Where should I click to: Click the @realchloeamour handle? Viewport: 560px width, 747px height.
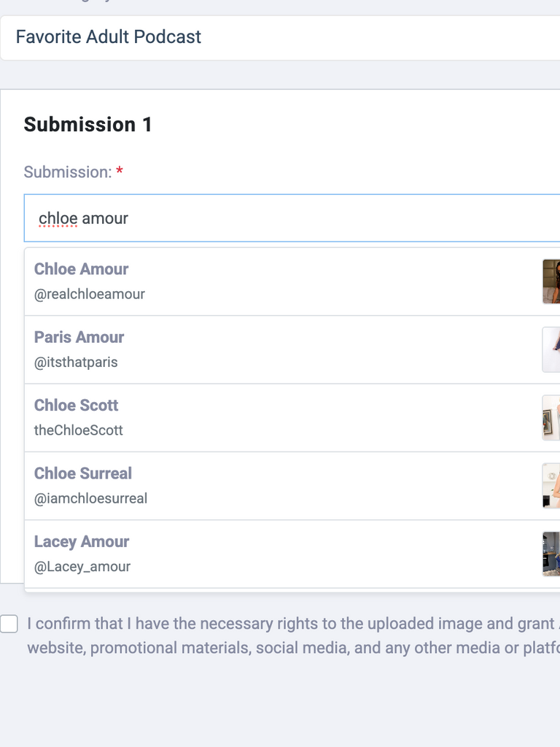(90, 294)
